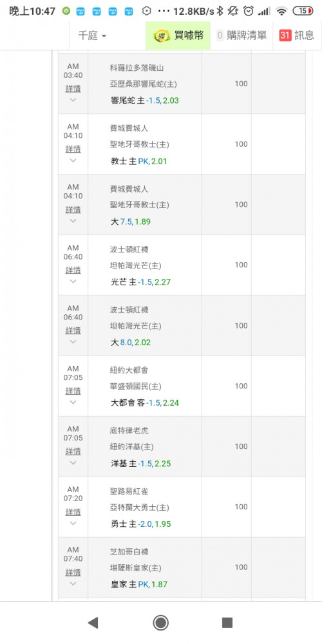Image resolution: width=322 pixels, height=644 pixels.
Task: Open 詳情 link for 費城人 教士 主 PK row
Action: [73, 149]
